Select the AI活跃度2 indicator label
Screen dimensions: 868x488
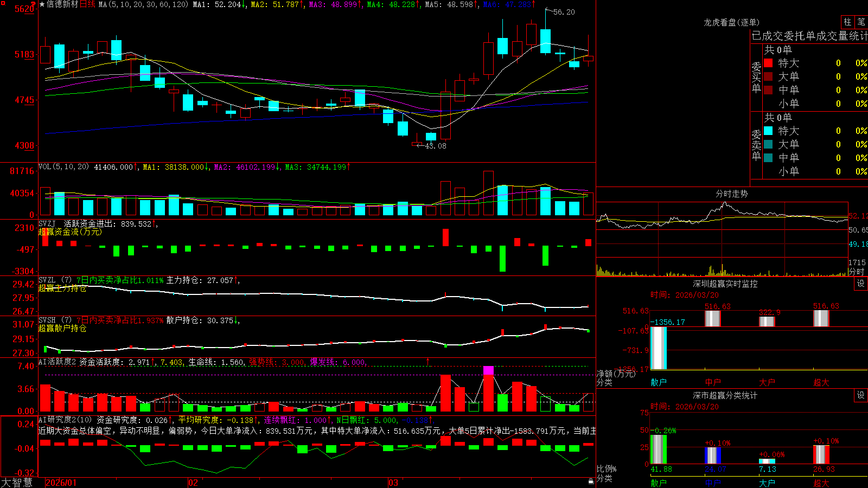pos(58,362)
